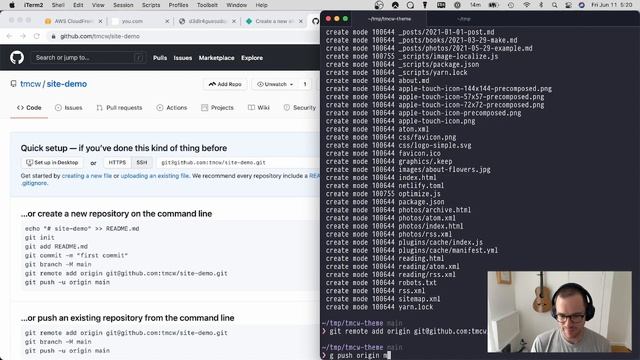Click the Pull requests tab icon

tap(99, 108)
